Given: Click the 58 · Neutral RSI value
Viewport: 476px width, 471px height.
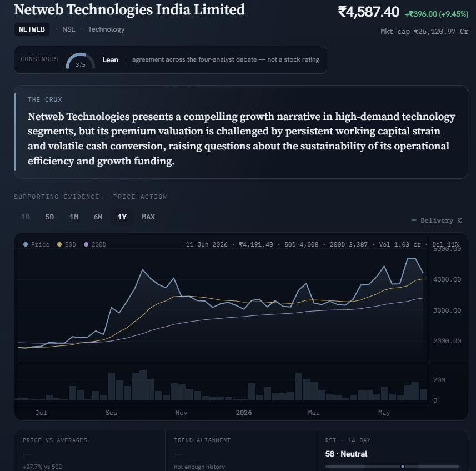Looking at the screenshot, I should pos(346,454).
